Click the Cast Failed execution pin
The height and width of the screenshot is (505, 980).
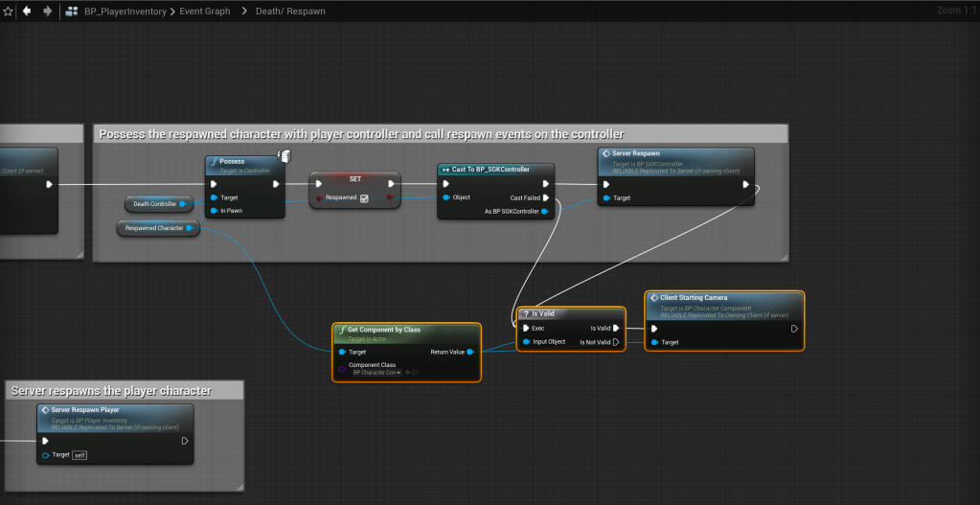coord(545,197)
